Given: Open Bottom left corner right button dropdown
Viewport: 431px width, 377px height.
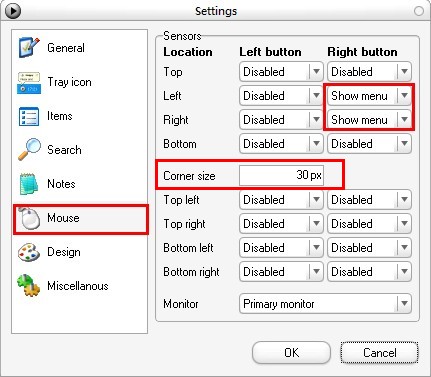Looking at the screenshot, I should pyautogui.click(x=369, y=248).
